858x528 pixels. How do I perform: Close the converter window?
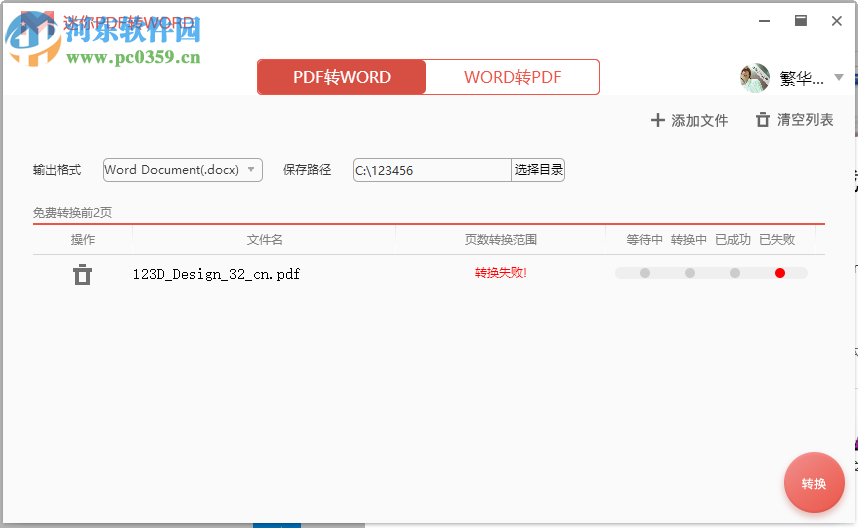836,21
